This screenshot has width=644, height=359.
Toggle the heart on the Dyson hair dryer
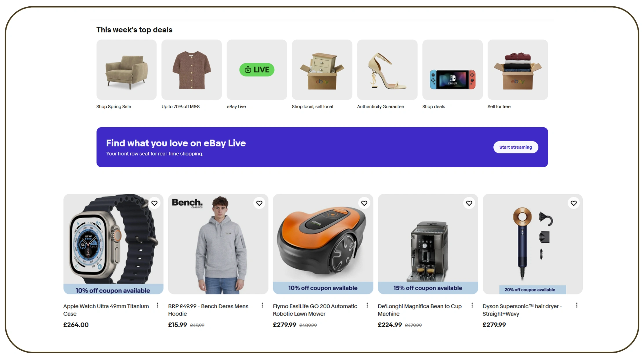574,203
